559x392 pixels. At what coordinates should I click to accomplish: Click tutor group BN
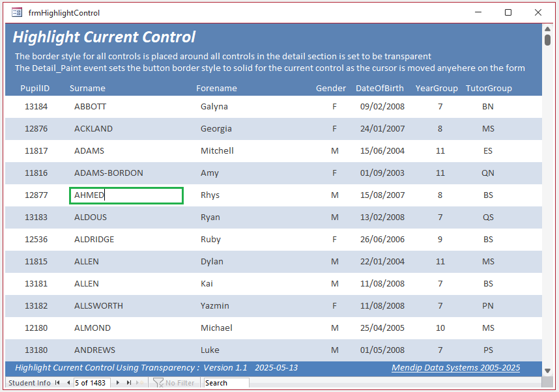pos(488,107)
